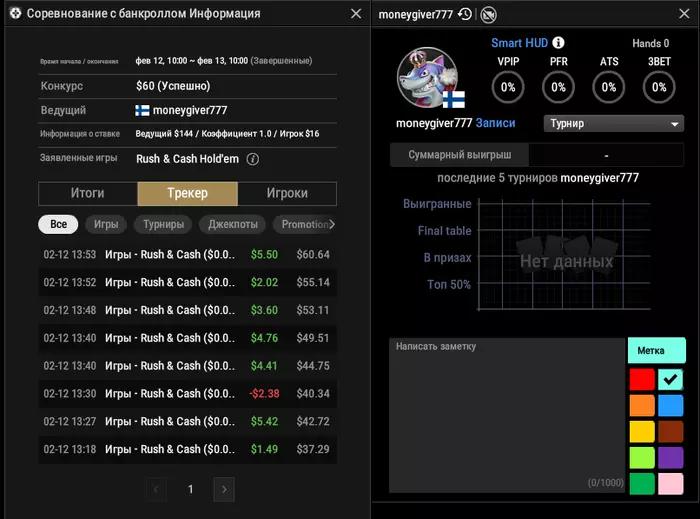The height and width of the screenshot is (519, 700).
Task: Click the $4.41 win amount
Action: tap(264, 366)
